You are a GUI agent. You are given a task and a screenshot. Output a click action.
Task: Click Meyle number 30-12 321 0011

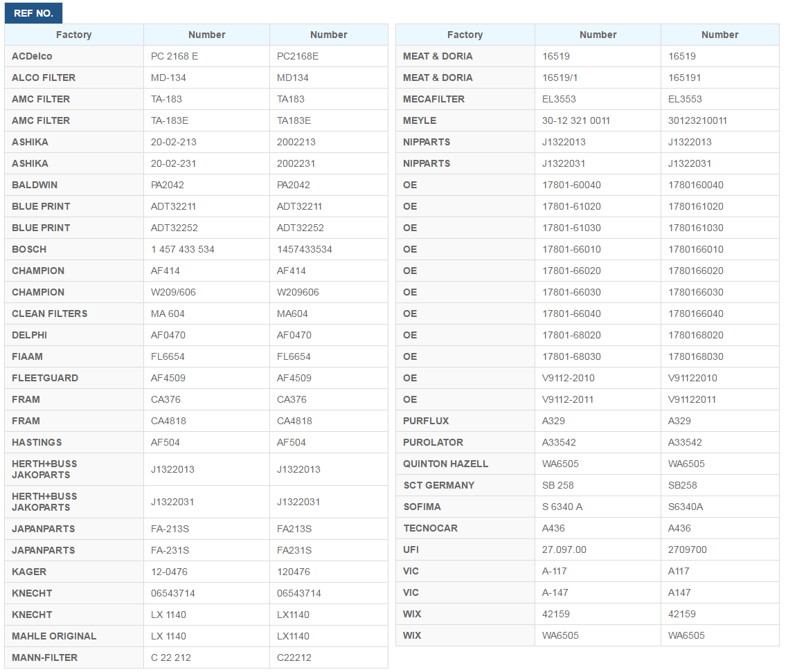[x=576, y=120]
